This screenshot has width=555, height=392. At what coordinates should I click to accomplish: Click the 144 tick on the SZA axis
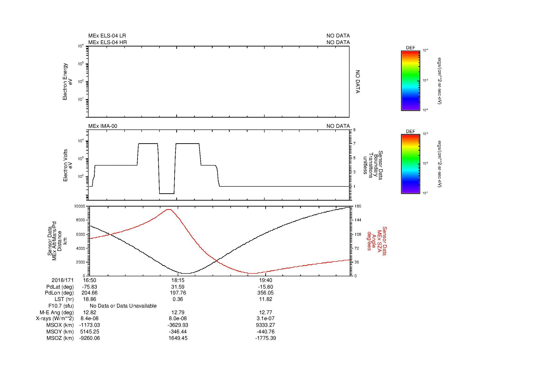(358, 220)
